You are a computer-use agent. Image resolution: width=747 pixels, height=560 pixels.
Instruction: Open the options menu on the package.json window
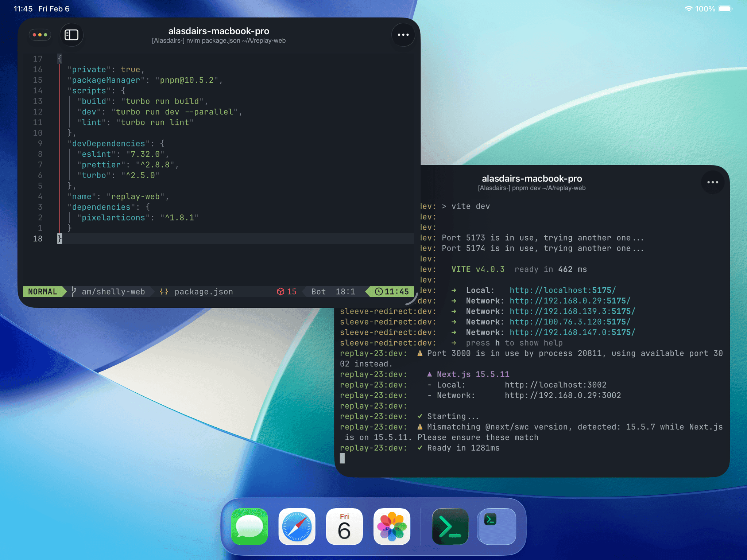(x=403, y=35)
